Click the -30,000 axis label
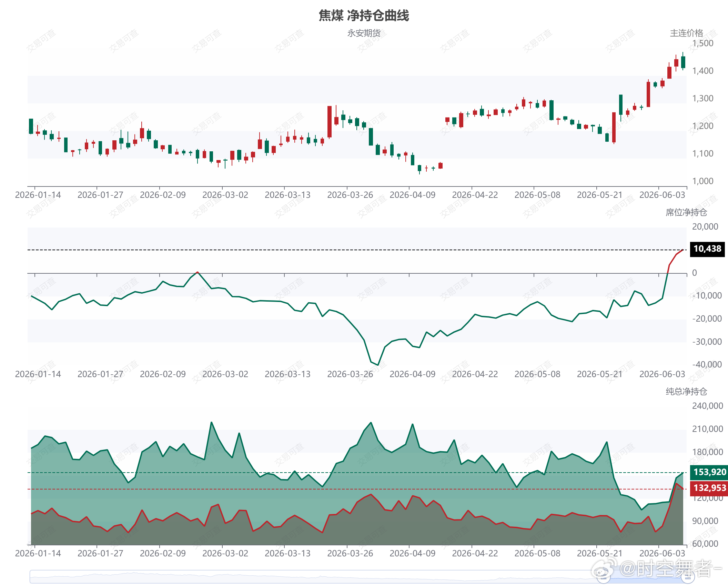This screenshot has width=728, height=586. point(707,342)
